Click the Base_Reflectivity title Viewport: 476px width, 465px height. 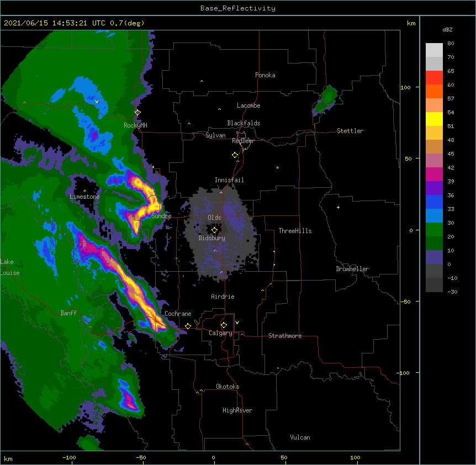[x=238, y=8]
